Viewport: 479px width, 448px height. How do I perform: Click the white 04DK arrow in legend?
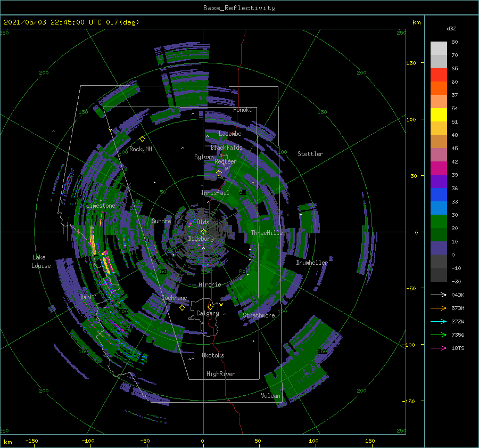(x=439, y=295)
